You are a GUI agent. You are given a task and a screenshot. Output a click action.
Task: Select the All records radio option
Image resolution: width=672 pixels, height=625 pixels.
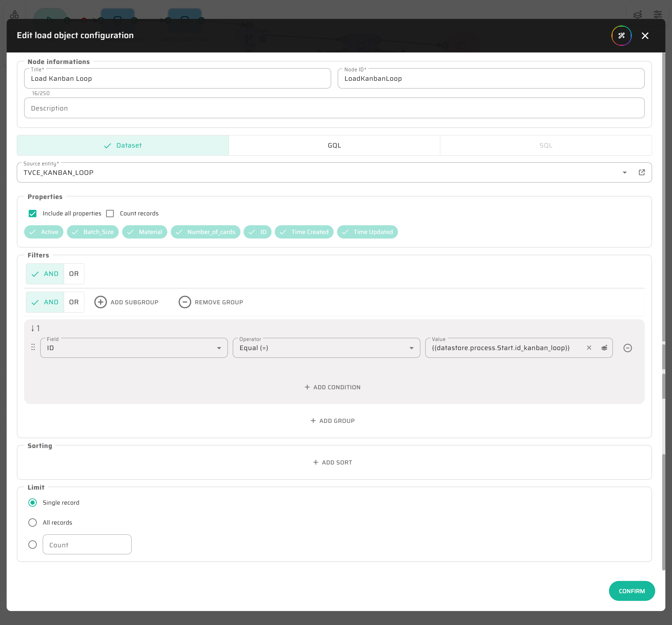(33, 523)
